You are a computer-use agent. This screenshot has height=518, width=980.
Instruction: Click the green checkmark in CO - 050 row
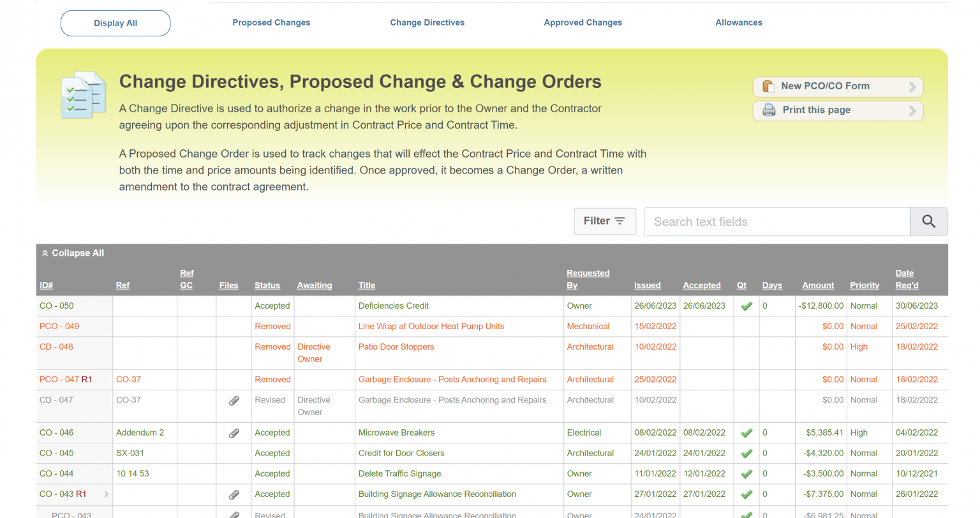[746, 306]
